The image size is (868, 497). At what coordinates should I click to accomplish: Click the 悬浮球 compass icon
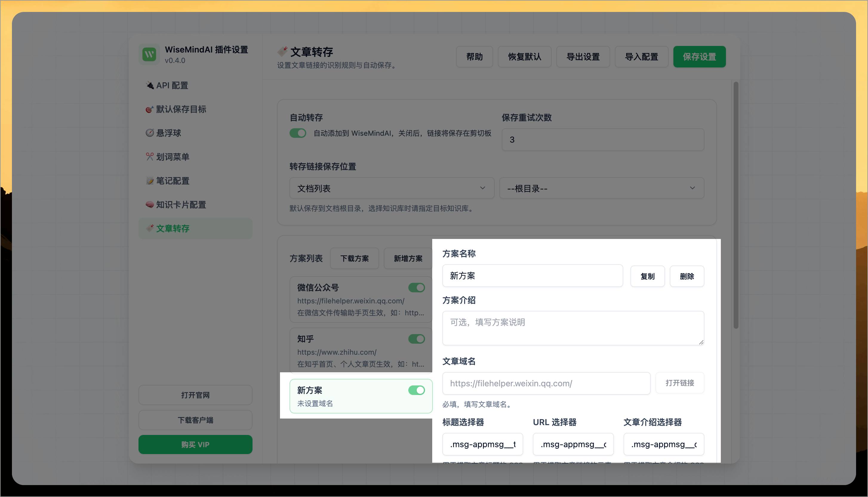coord(150,133)
